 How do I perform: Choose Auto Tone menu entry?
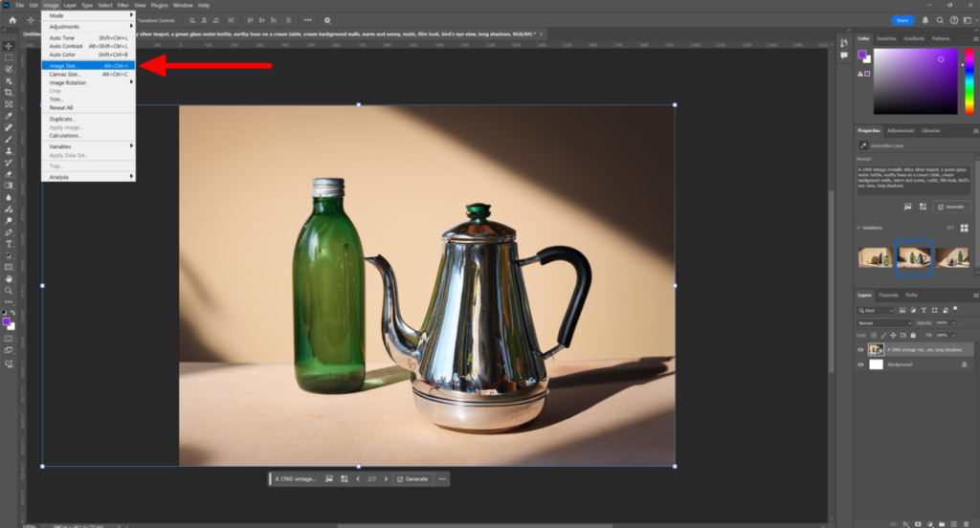[x=88, y=37]
